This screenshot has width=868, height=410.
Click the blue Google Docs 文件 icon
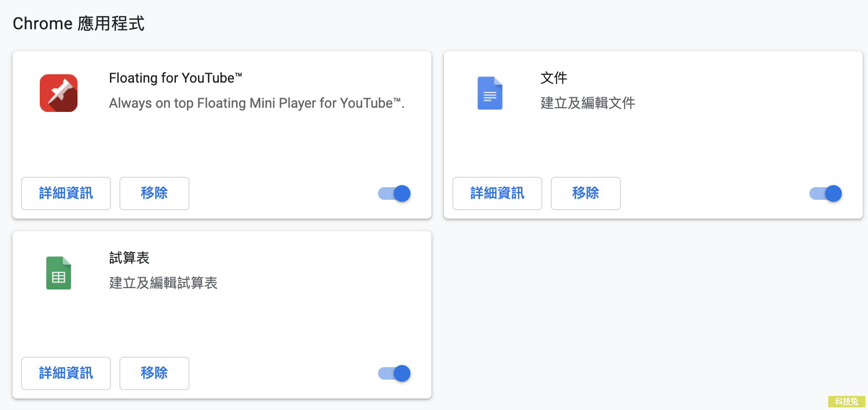click(x=490, y=93)
